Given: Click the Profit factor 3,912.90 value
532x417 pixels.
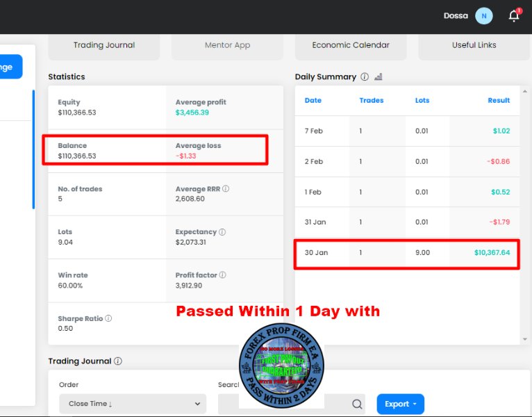Looking at the screenshot, I should pyautogui.click(x=189, y=285).
